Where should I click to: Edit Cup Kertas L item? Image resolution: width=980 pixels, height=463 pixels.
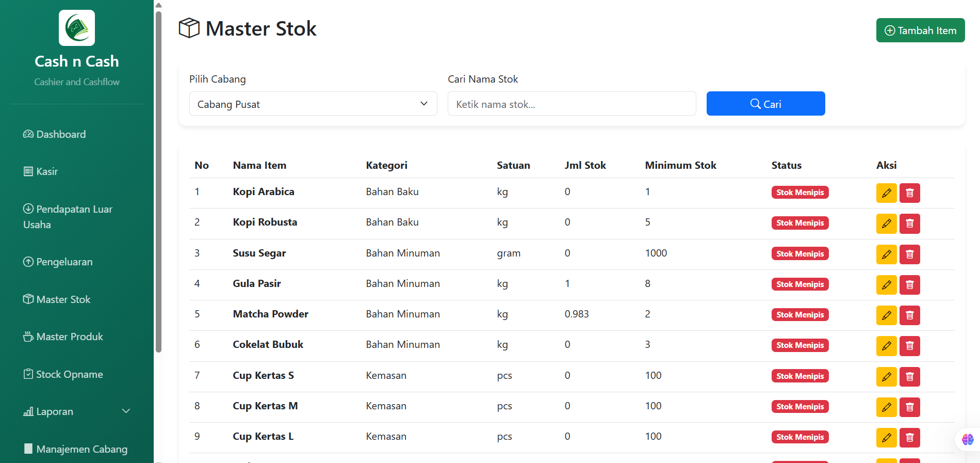pyautogui.click(x=886, y=437)
